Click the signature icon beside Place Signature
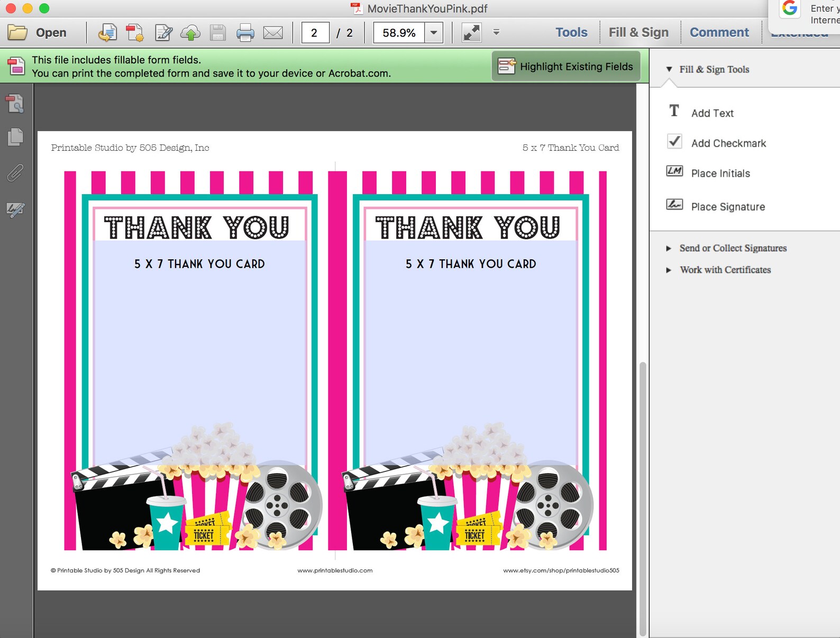This screenshot has height=638, width=840. (674, 204)
